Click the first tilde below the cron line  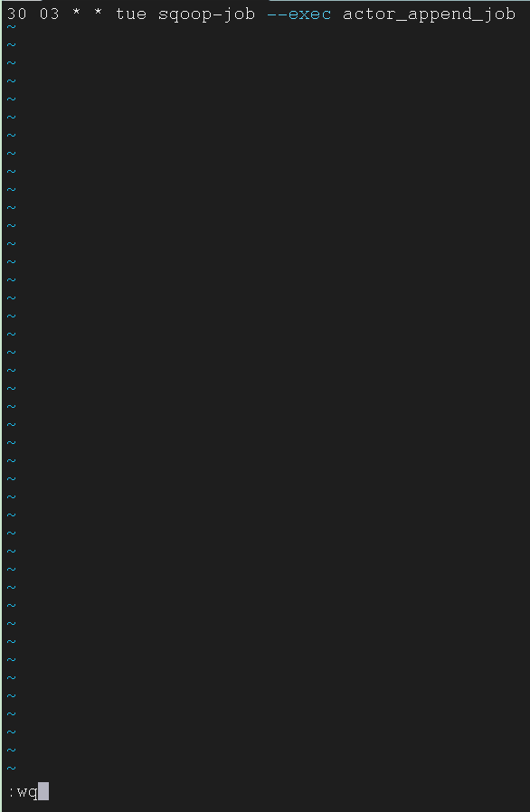pos(12,27)
